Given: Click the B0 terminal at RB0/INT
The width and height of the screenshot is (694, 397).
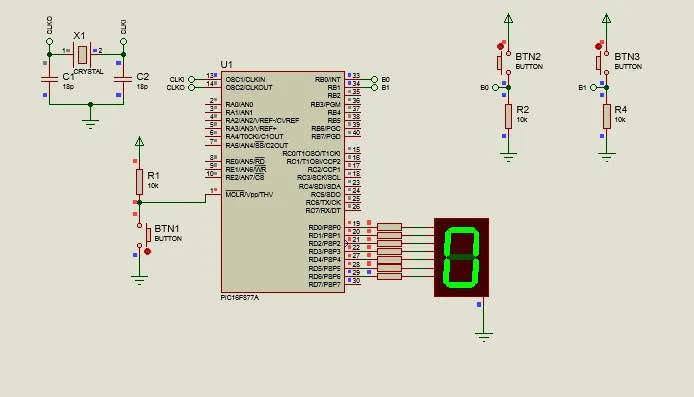Looking at the screenshot, I should pyautogui.click(x=374, y=79).
